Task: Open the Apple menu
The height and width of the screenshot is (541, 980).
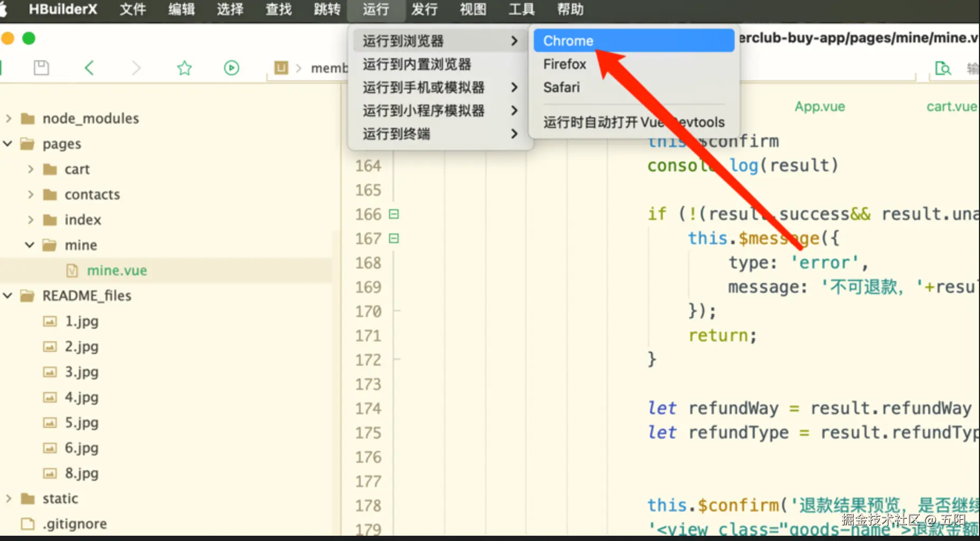Action: tap(3, 10)
